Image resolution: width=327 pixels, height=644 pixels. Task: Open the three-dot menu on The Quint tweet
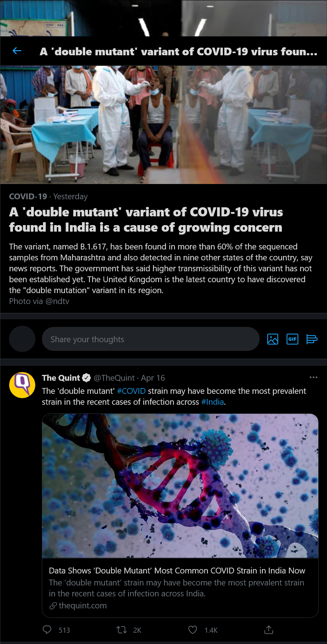(313, 377)
